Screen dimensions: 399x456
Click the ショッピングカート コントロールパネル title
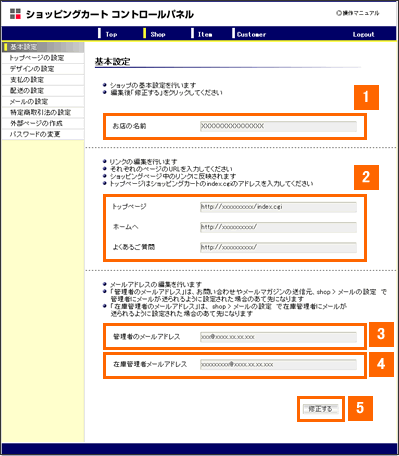tap(110, 14)
